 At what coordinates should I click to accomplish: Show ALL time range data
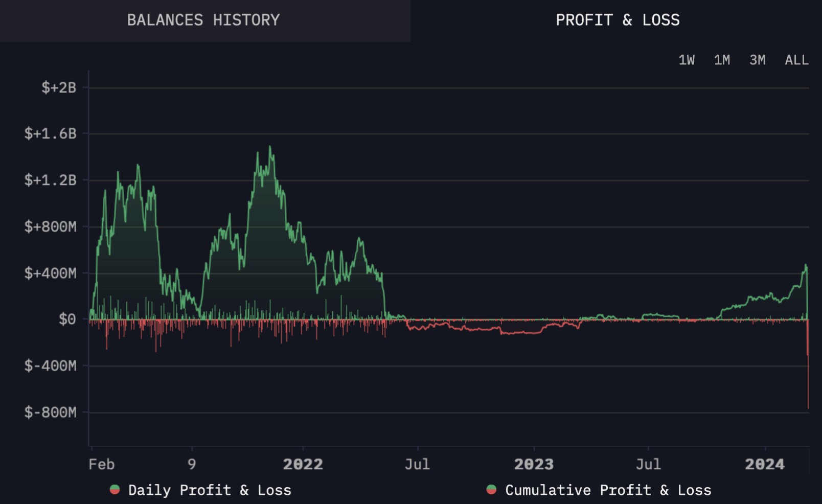[796, 60]
